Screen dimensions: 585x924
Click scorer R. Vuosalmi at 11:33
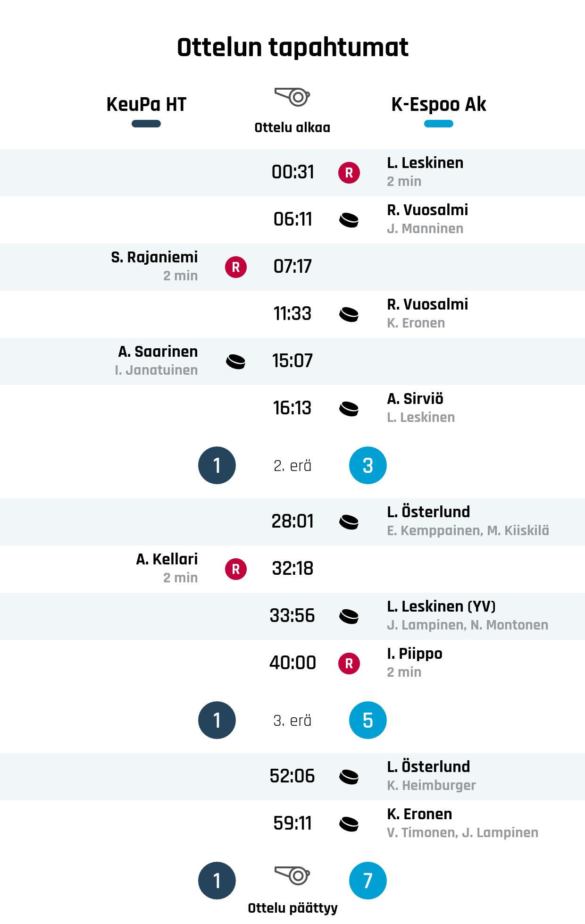click(x=427, y=304)
